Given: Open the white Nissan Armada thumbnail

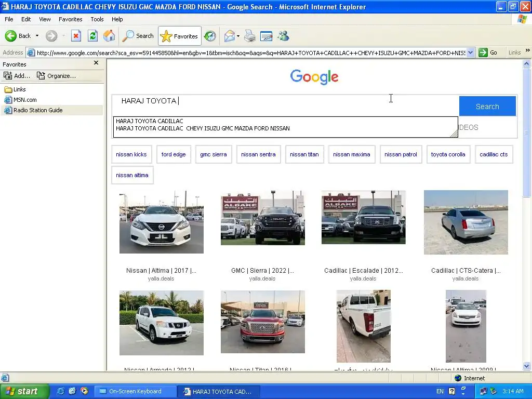Looking at the screenshot, I should [162, 323].
